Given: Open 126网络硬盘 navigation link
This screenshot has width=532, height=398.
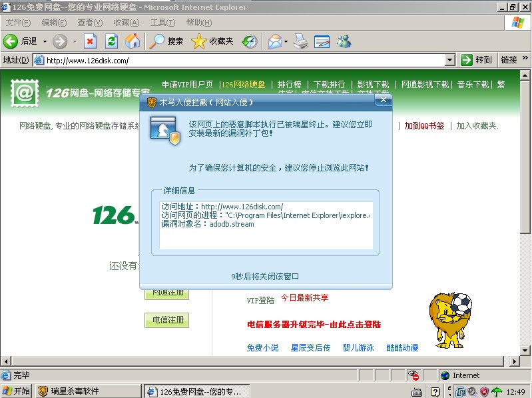Looking at the screenshot, I should click(243, 84).
